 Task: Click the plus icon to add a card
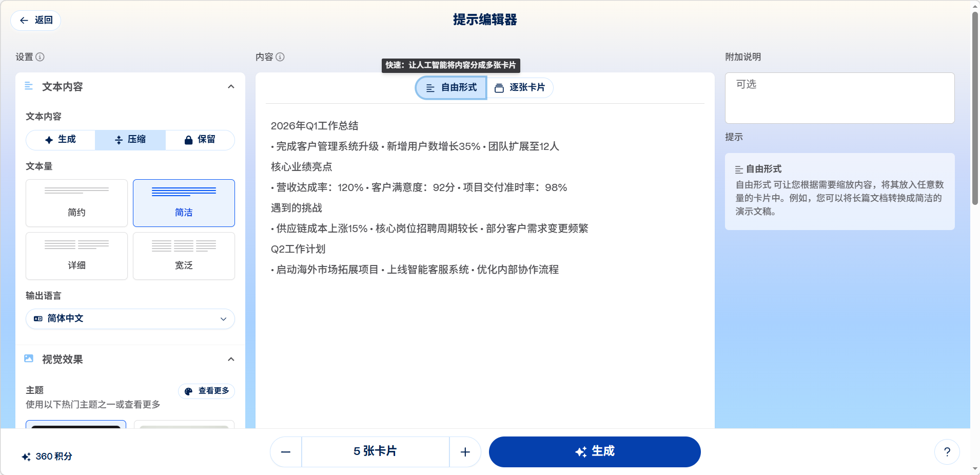pyautogui.click(x=465, y=452)
